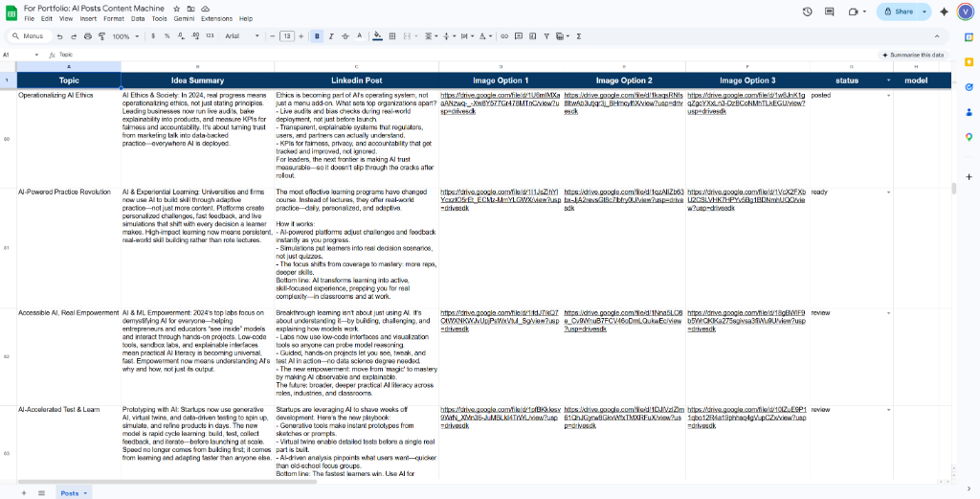
Task: Toggle bold formatting
Action: [x=317, y=36]
